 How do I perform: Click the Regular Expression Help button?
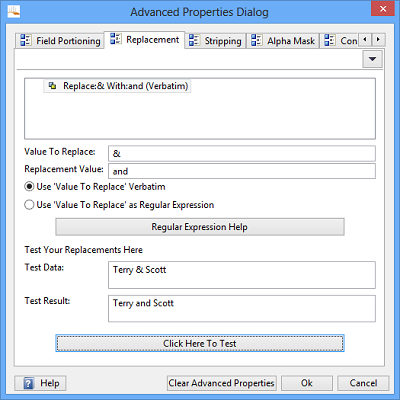click(200, 227)
